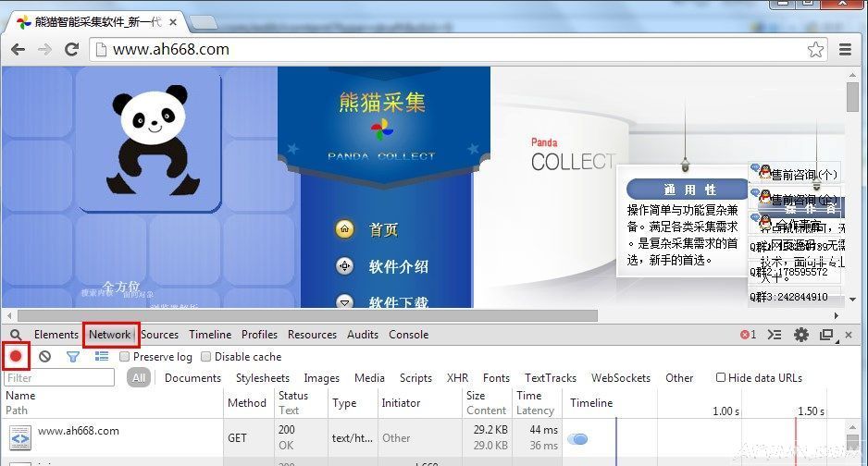Click the network Filter text field
The width and height of the screenshot is (868, 466).
59,378
